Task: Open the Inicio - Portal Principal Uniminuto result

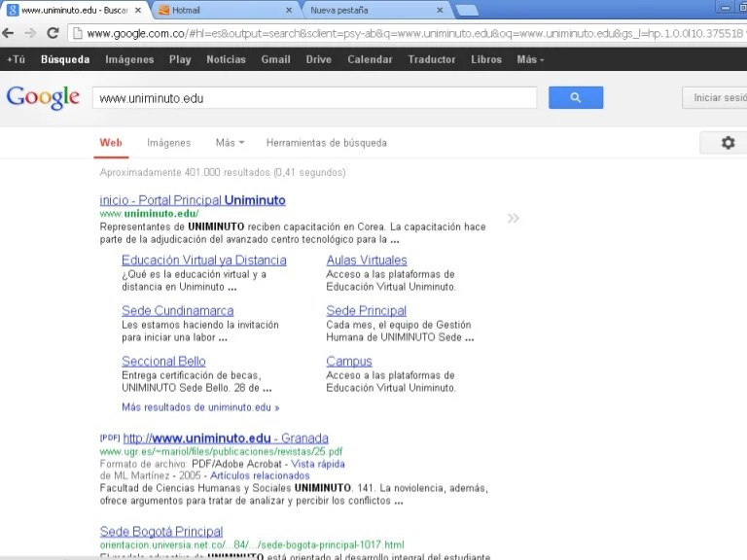Action: (193, 200)
